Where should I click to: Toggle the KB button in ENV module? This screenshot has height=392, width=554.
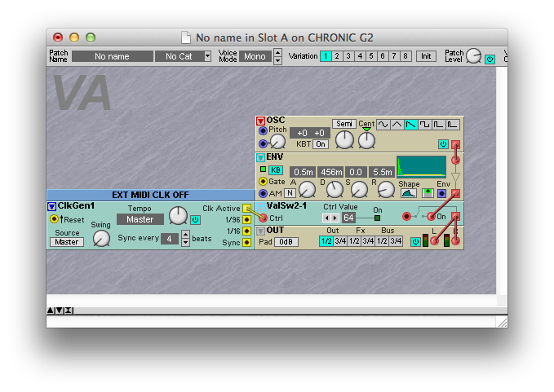coord(276,170)
